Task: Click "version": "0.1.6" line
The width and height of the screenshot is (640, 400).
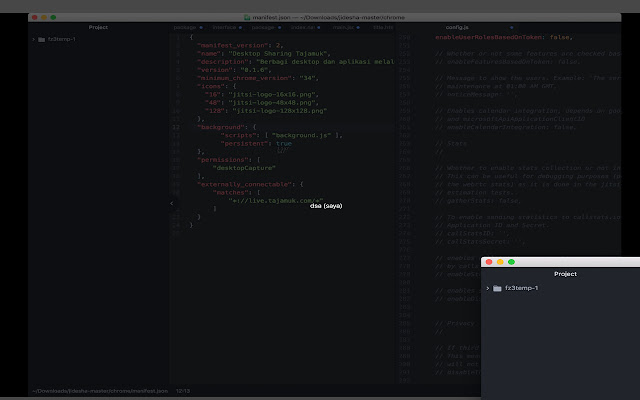Action: (x=234, y=70)
